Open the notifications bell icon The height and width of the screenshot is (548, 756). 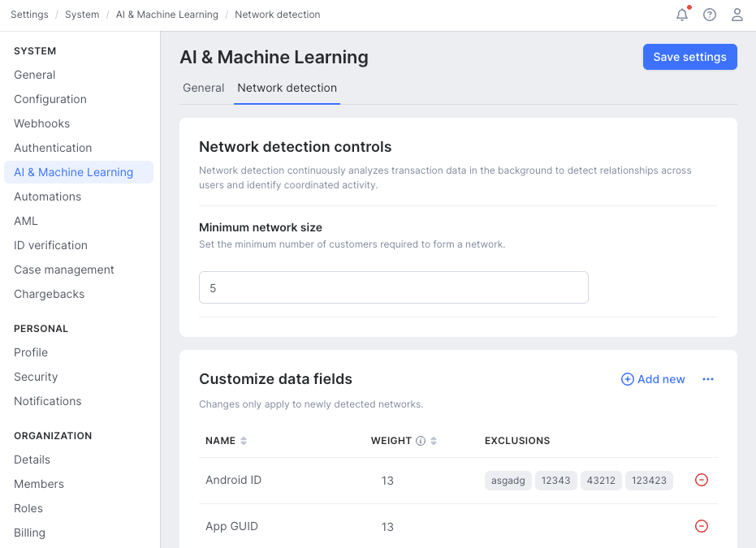coord(682,15)
